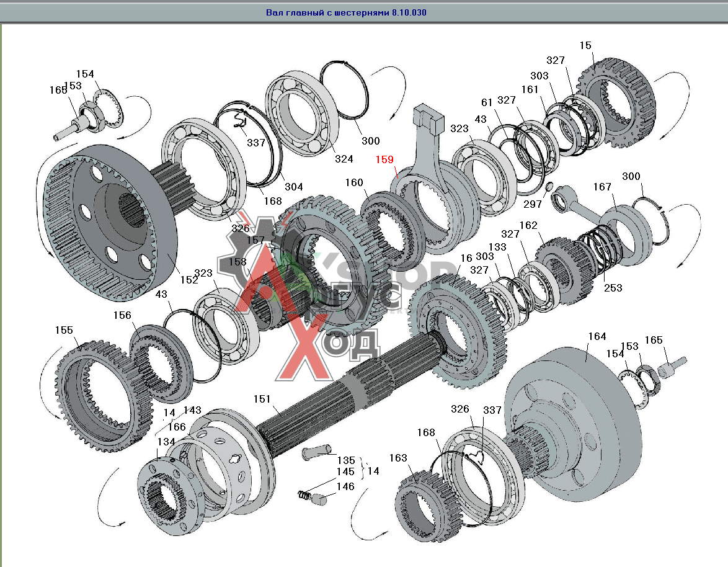Image resolution: width=728 pixels, height=567 pixels.
Task: Select part number 134 label
Action: click(x=166, y=441)
